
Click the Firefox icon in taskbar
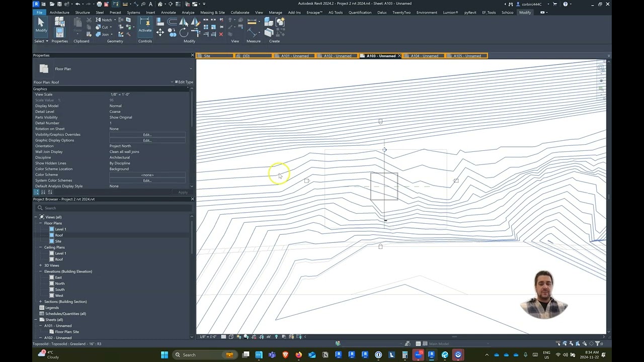pos(298,355)
